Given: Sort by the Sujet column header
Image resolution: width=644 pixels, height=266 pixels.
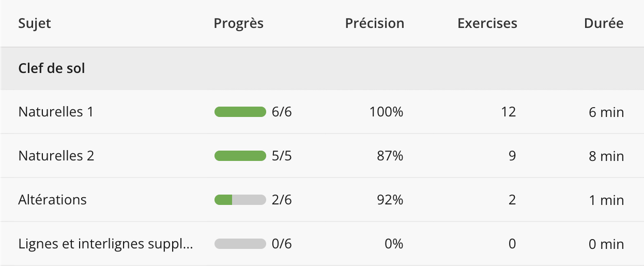Looking at the screenshot, I should point(35,23).
